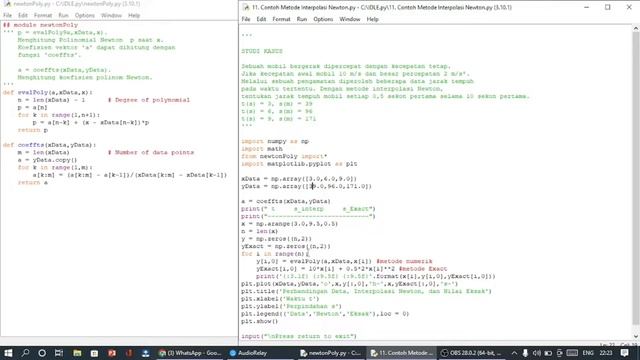Open the Microsoft Store taskbar icon
Viewport: 640px width, 360px height.
coord(94,353)
